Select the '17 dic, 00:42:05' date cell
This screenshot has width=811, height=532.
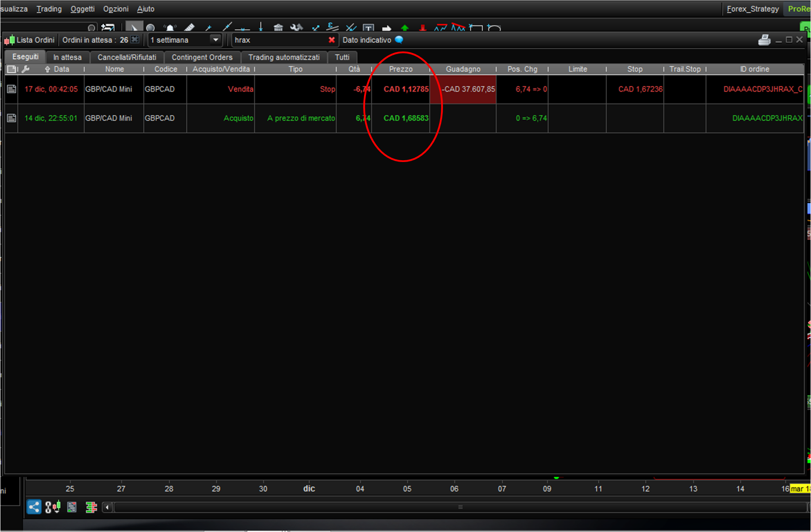click(51, 89)
